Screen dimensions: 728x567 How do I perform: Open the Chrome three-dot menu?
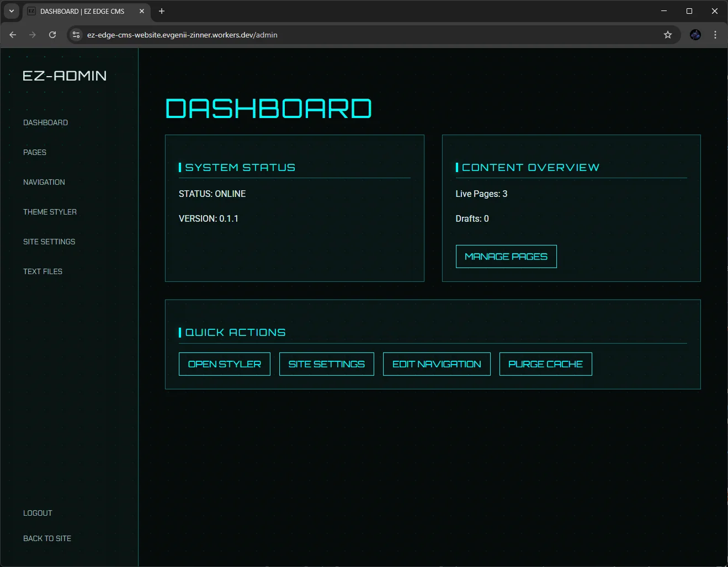pyautogui.click(x=715, y=35)
